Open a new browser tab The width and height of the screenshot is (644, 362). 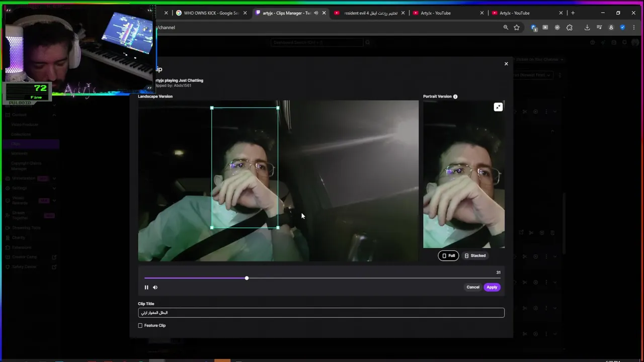(573, 13)
